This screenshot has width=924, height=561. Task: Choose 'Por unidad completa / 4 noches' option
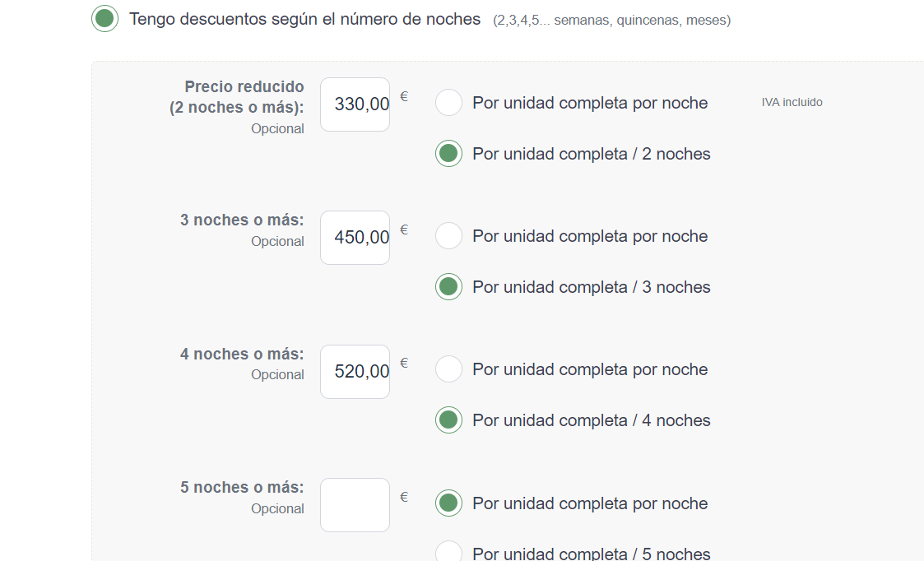448,420
